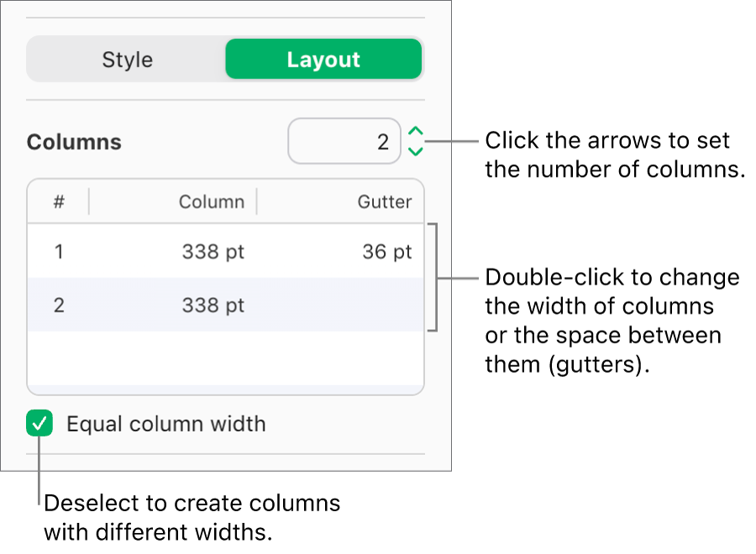Click the Column header in the table
This screenshot has height=554, width=756.
pos(211,201)
